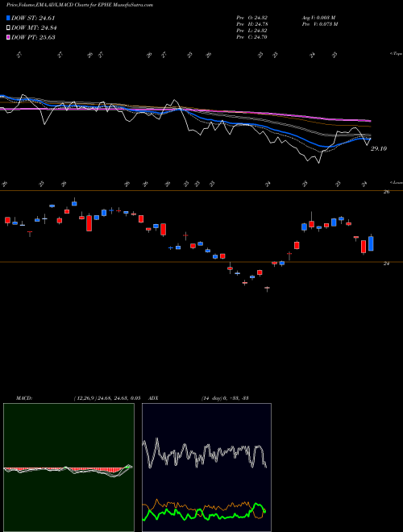Click the 'Pre C: 24.70' close value
This screenshot has height=532, width=403.
pyautogui.click(x=252, y=37)
